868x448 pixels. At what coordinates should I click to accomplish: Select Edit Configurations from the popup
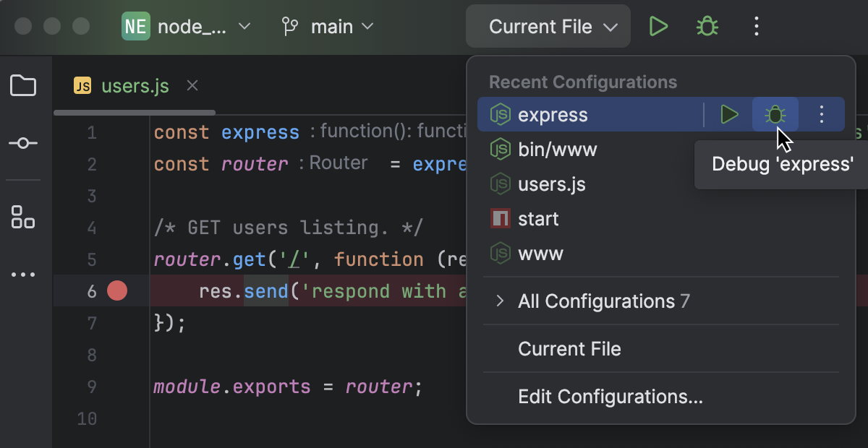point(610,396)
